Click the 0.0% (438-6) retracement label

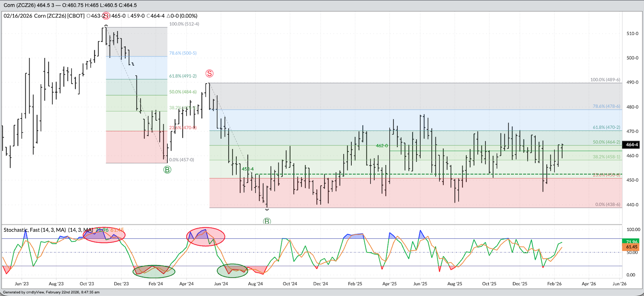click(608, 205)
